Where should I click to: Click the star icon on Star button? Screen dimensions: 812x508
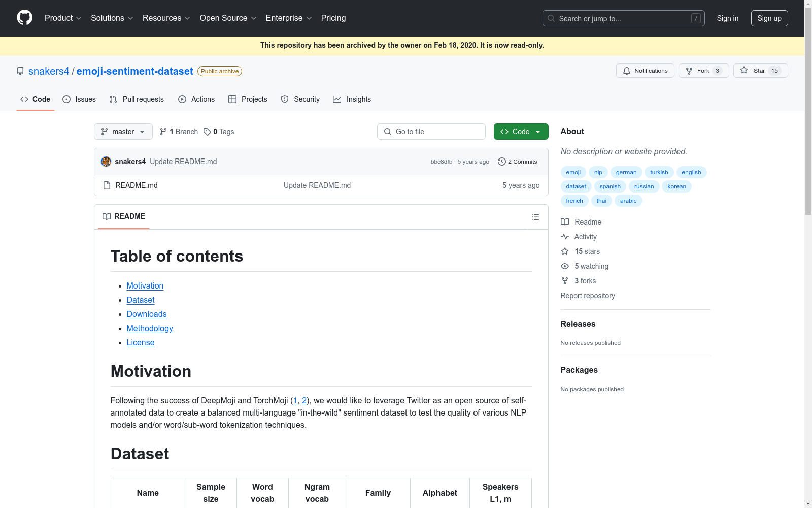click(744, 71)
